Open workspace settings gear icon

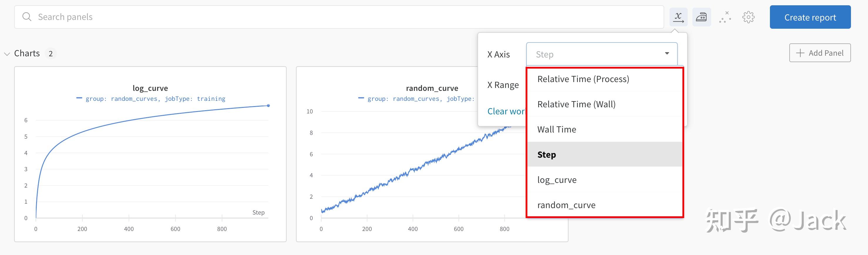pos(748,17)
